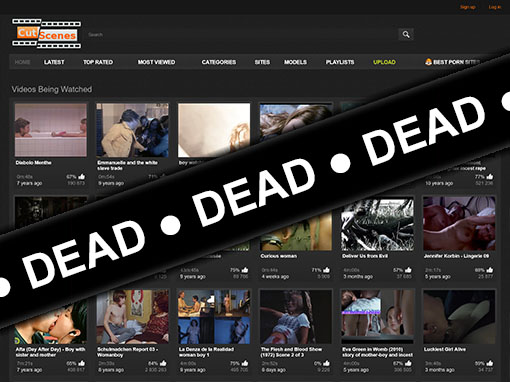Click the Log in link
The width and height of the screenshot is (510, 382).
495,7
